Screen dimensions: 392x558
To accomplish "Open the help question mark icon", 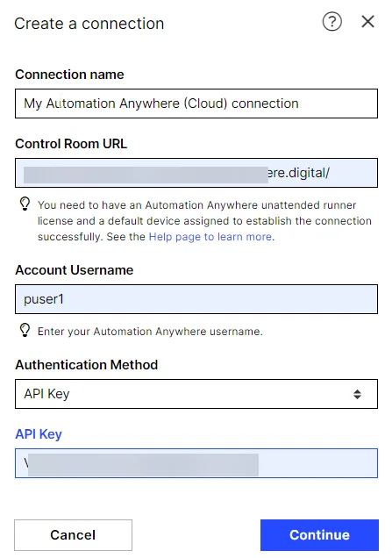I will pyautogui.click(x=331, y=22).
